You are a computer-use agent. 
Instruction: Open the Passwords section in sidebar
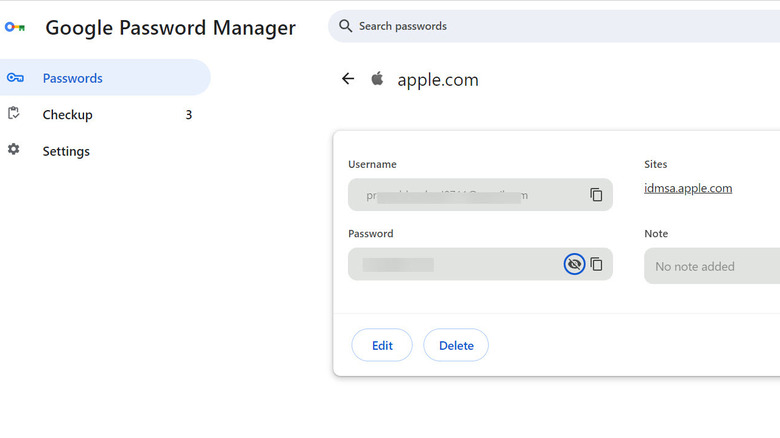(x=72, y=78)
